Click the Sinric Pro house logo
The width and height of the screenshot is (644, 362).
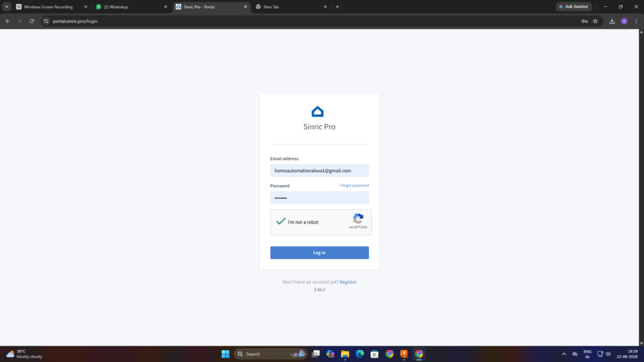[x=318, y=112]
